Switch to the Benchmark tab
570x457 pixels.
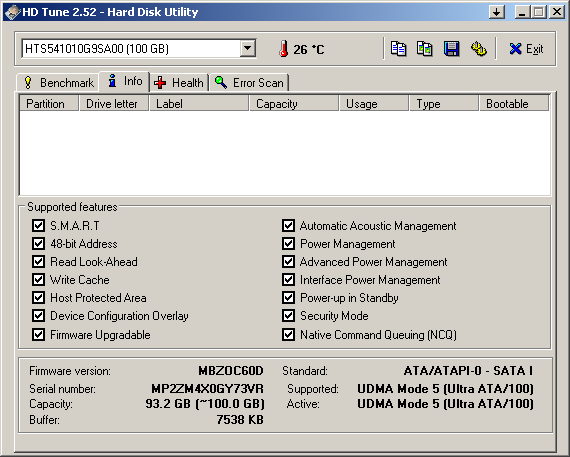[58, 83]
